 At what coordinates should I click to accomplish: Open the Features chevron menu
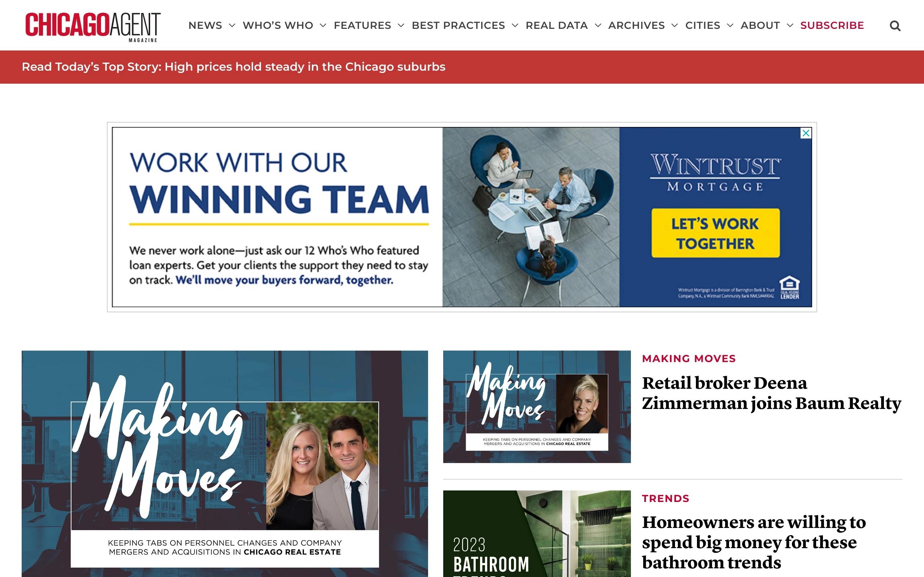pos(401,26)
